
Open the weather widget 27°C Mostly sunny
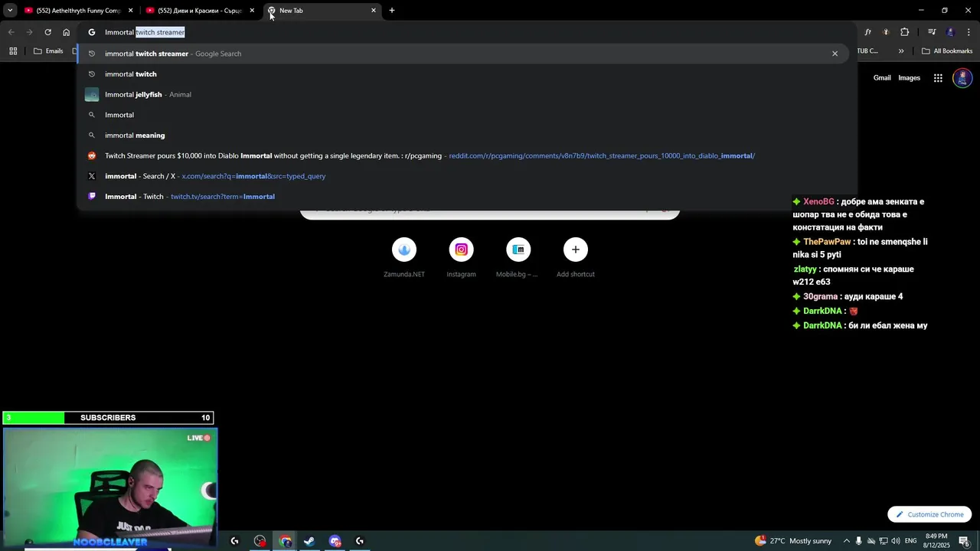pos(793,541)
